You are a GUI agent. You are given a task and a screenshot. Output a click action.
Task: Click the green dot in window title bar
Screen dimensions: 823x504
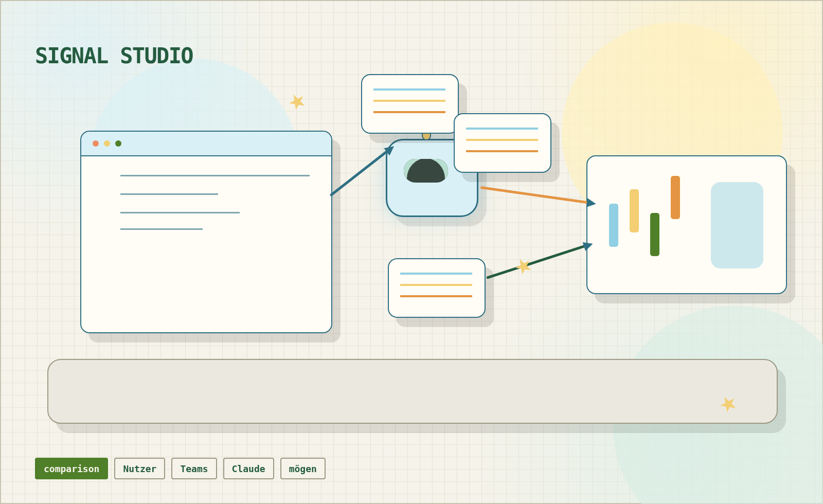click(x=118, y=143)
